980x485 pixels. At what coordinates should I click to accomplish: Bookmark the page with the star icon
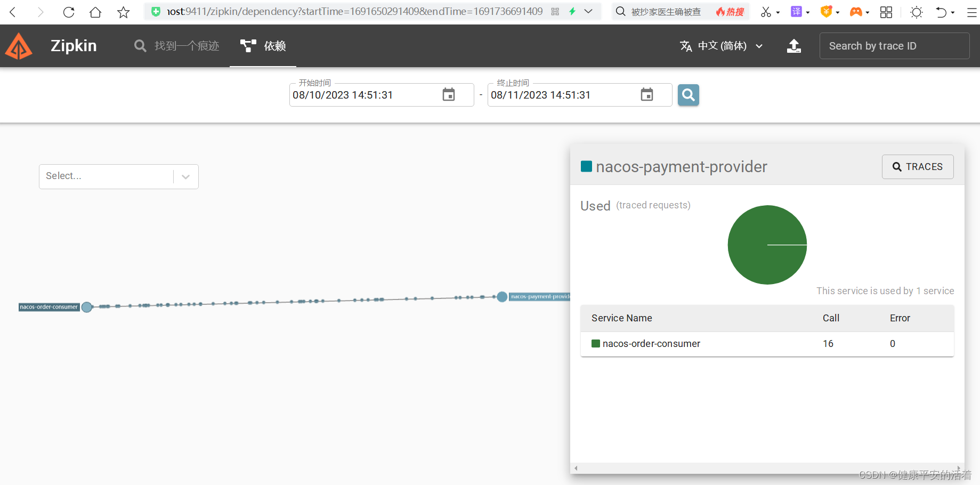pos(123,12)
